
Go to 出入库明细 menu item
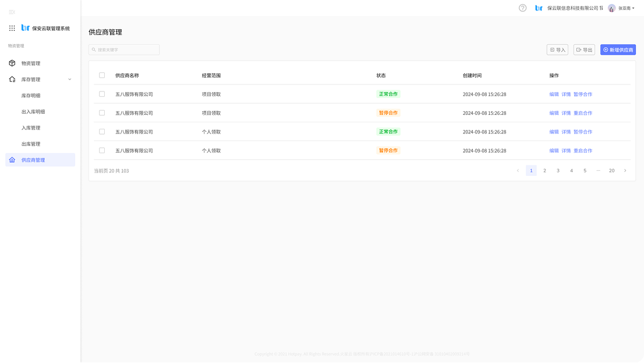(x=33, y=112)
